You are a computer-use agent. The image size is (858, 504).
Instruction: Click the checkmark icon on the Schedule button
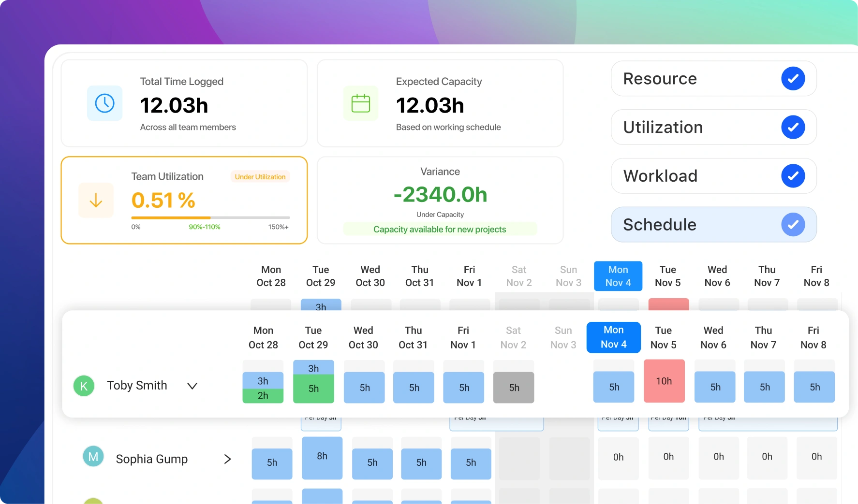click(793, 224)
